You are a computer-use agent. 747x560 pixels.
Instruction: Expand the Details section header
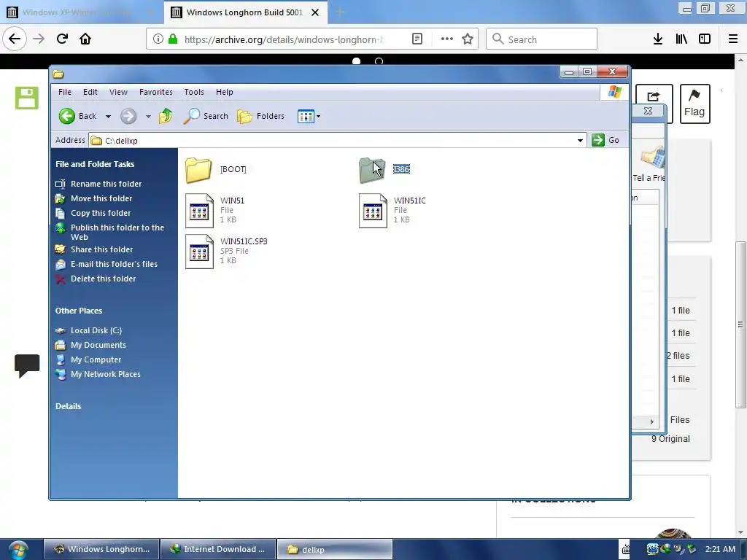68,406
